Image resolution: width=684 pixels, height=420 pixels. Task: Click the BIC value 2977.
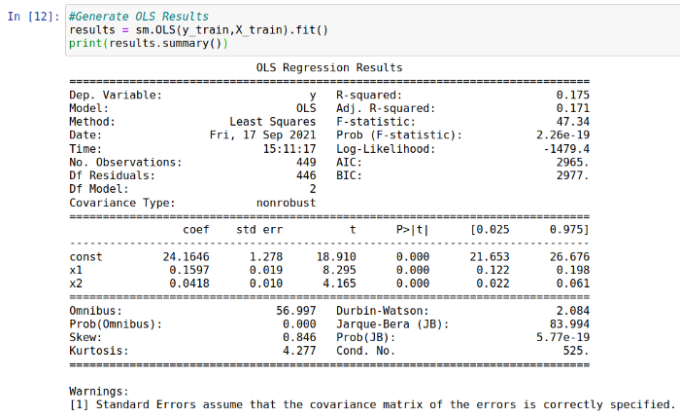pos(573,175)
